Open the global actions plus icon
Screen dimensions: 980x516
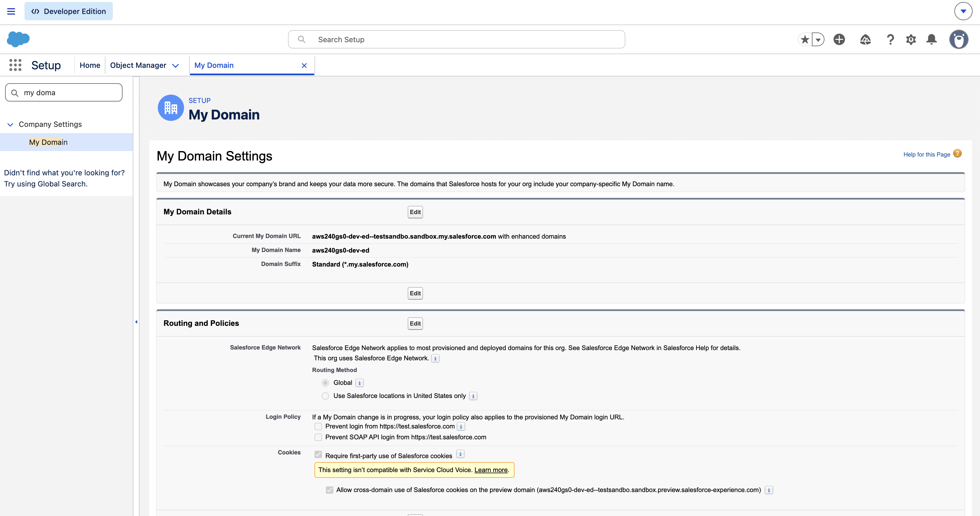point(839,39)
